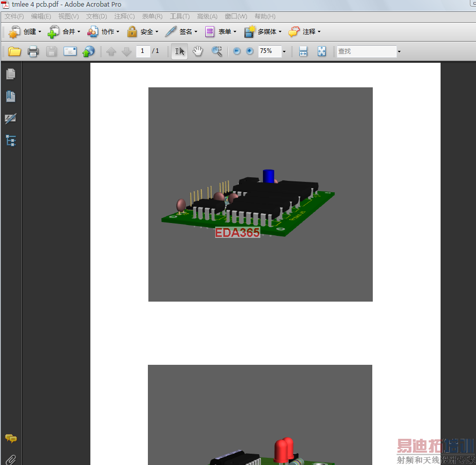Expand the 签名 (Sign) dropdown
Viewport: 476px width, 465px height.
(196, 32)
